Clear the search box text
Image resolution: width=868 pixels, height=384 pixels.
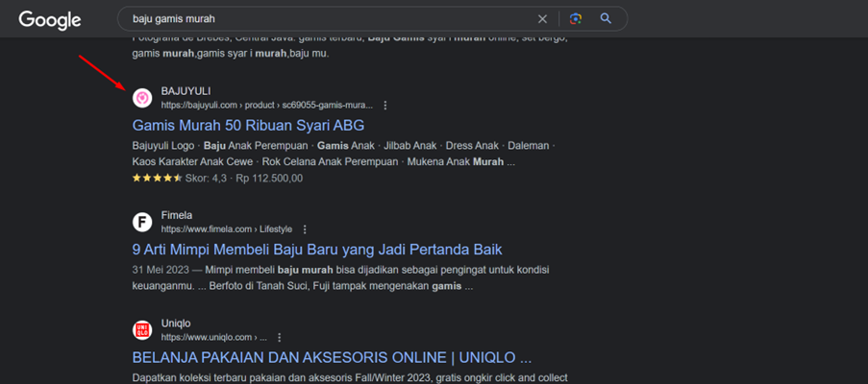pos(542,19)
